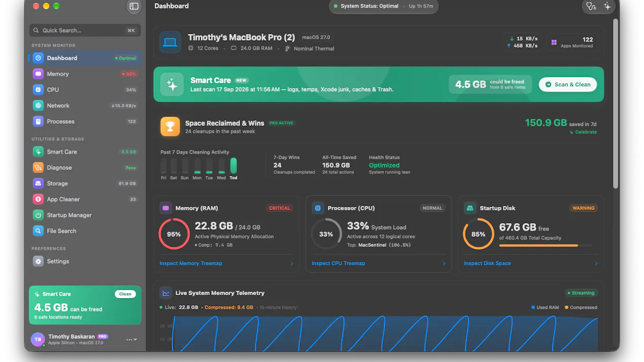Click the Network globe icon in the sidebar
This screenshot has width=644, height=362.
point(38,105)
